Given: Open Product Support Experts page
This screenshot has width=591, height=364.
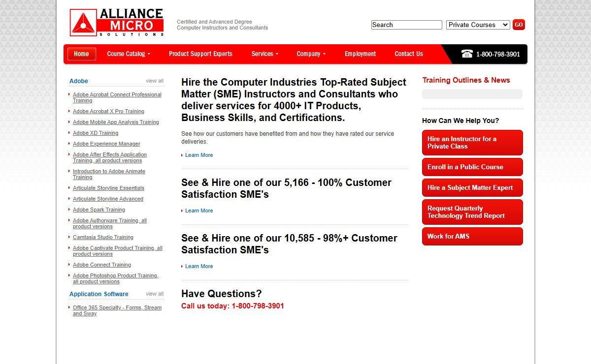Looking at the screenshot, I should pyautogui.click(x=200, y=54).
